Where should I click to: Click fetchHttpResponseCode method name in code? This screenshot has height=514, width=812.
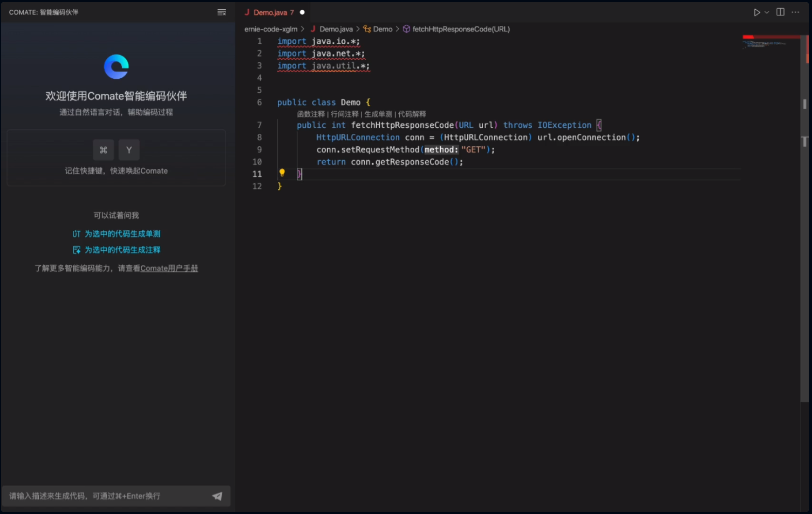coord(402,125)
